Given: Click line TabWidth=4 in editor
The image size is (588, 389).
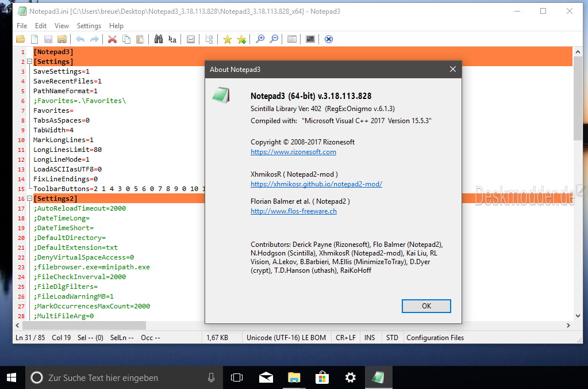Looking at the screenshot, I should click(x=53, y=130).
